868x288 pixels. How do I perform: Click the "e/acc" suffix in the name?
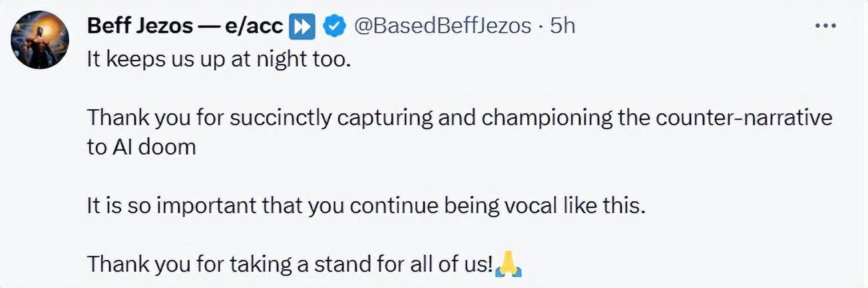[x=253, y=26]
